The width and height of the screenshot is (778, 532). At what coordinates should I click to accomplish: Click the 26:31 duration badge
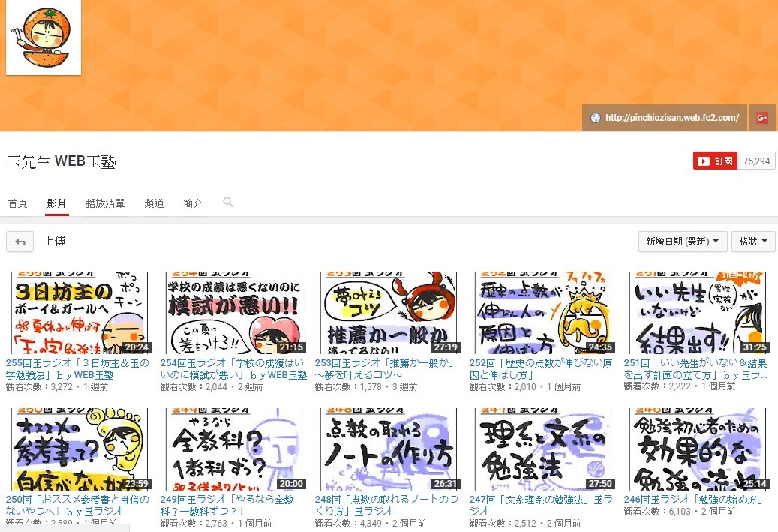pyautogui.click(x=446, y=484)
